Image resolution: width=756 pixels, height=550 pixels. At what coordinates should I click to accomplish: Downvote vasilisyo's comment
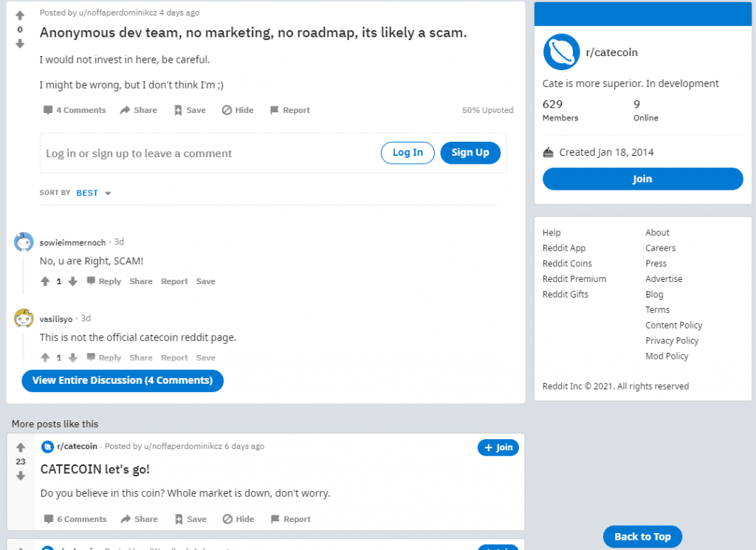(73, 357)
